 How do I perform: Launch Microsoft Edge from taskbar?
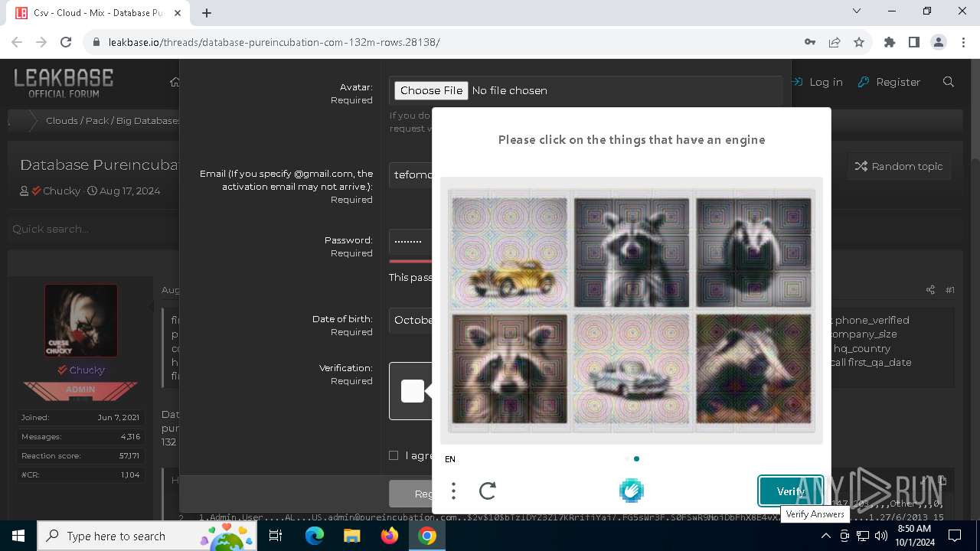(x=315, y=536)
